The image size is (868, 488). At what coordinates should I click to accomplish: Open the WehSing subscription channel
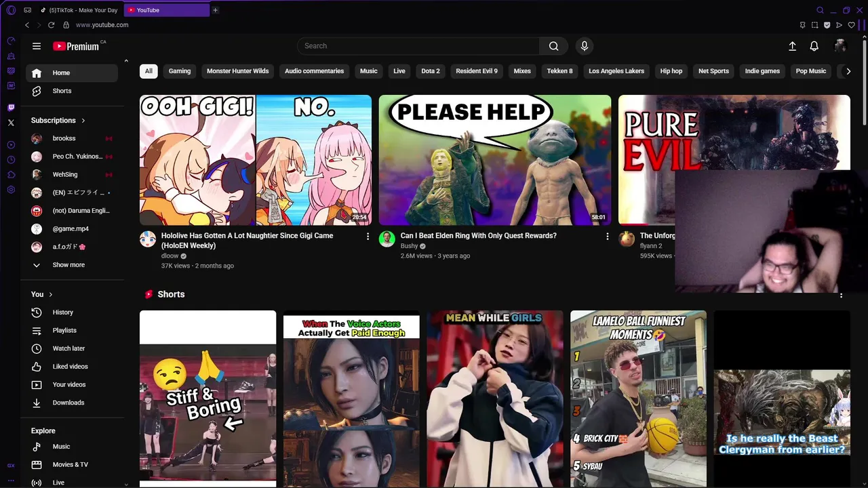(x=72, y=174)
